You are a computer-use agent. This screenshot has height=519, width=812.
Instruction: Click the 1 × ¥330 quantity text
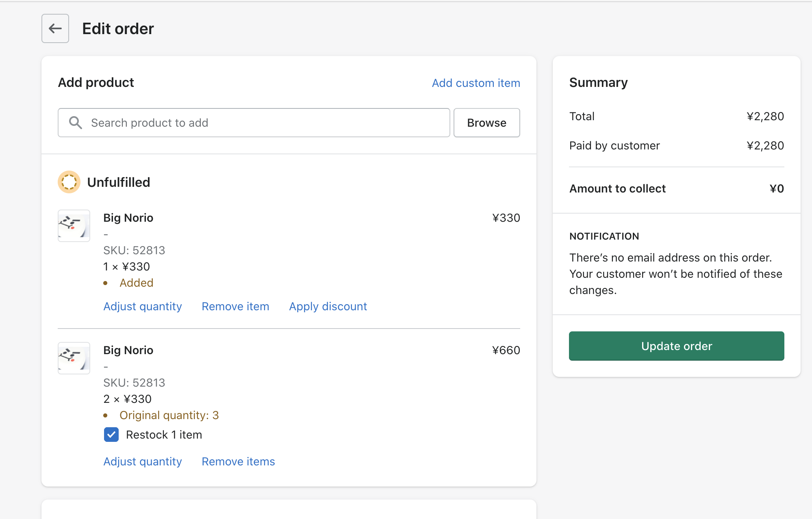click(x=126, y=266)
